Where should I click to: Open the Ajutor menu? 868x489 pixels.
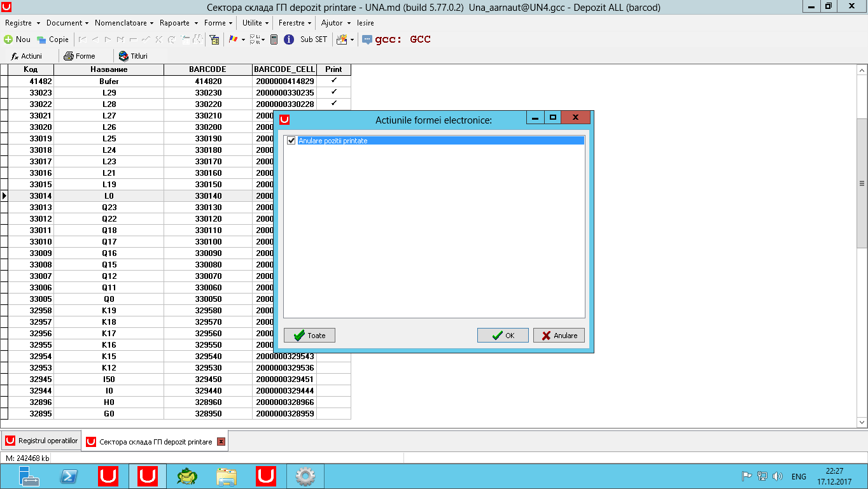tap(335, 23)
